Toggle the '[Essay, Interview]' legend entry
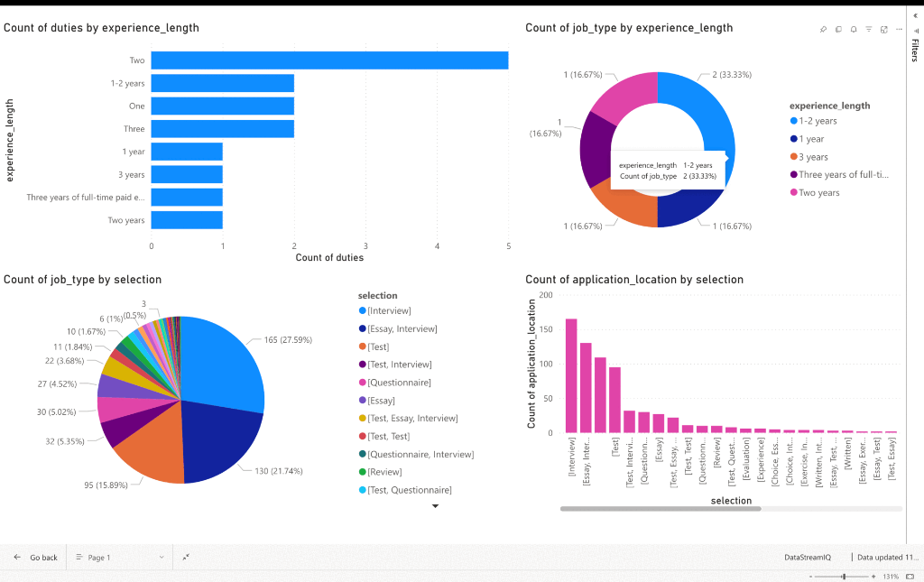The height and width of the screenshot is (582, 924). [402, 329]
